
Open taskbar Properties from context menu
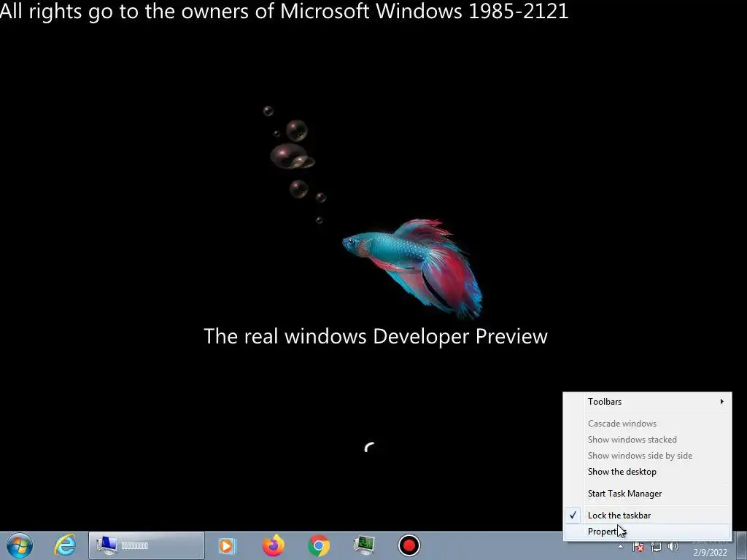click(648, 532)
